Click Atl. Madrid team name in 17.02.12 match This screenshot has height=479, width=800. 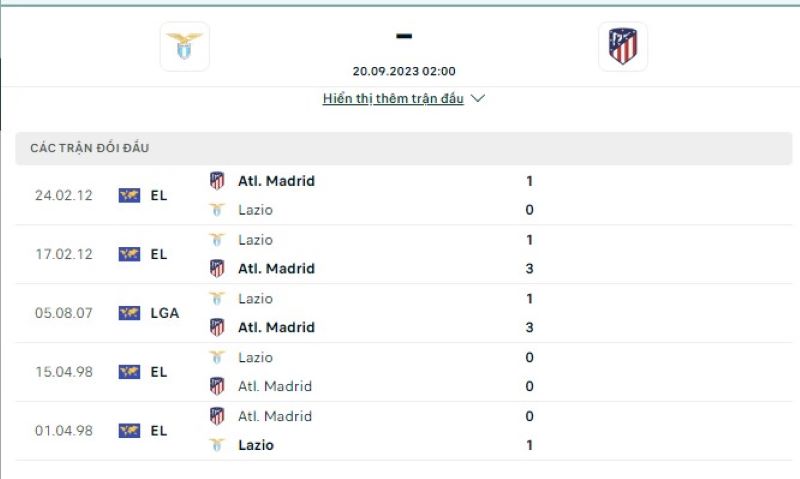pyautogui.click(x=276, y=268)
